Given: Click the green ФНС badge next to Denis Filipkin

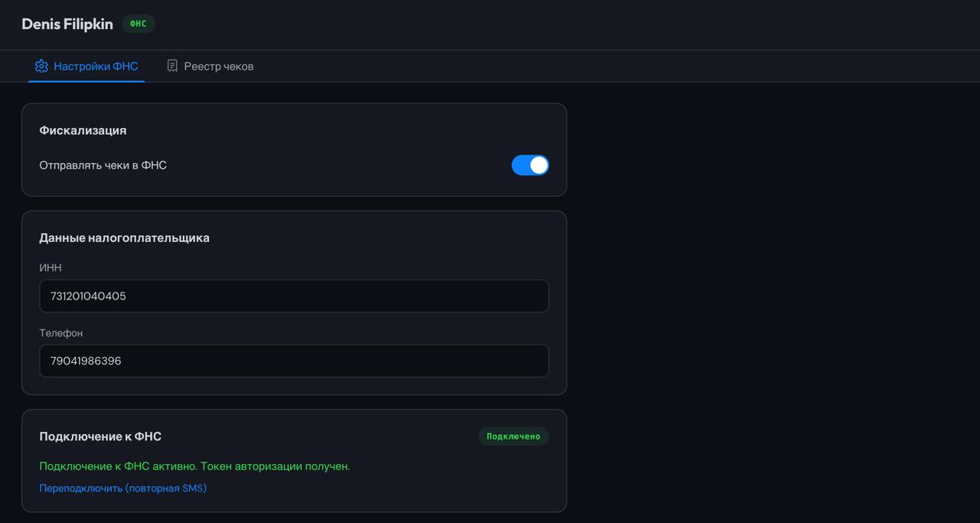Looking at the screenshot, I should pos(138,24).
